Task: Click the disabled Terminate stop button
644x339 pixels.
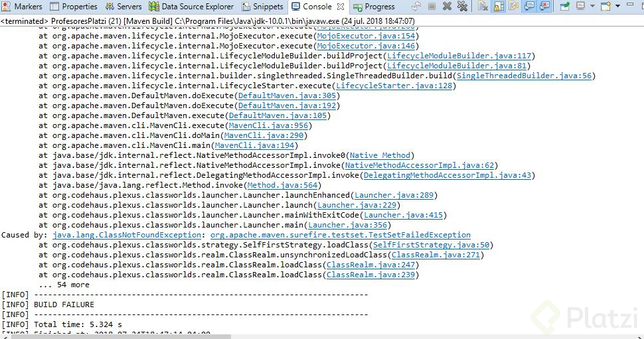Action: click(x=432, y=6)
